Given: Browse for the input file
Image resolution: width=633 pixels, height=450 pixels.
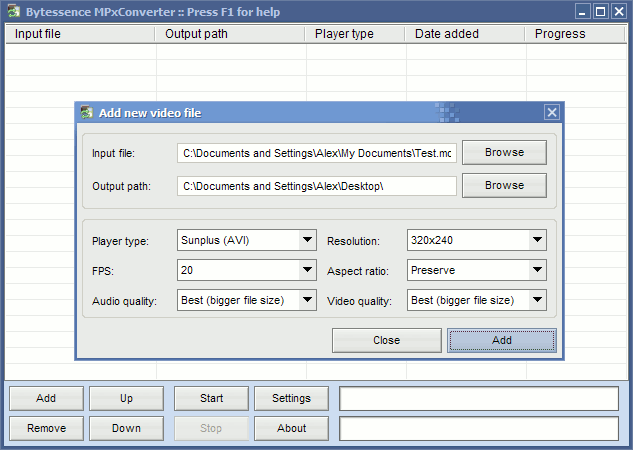Looking at the screenshot, I should (504, 153).
